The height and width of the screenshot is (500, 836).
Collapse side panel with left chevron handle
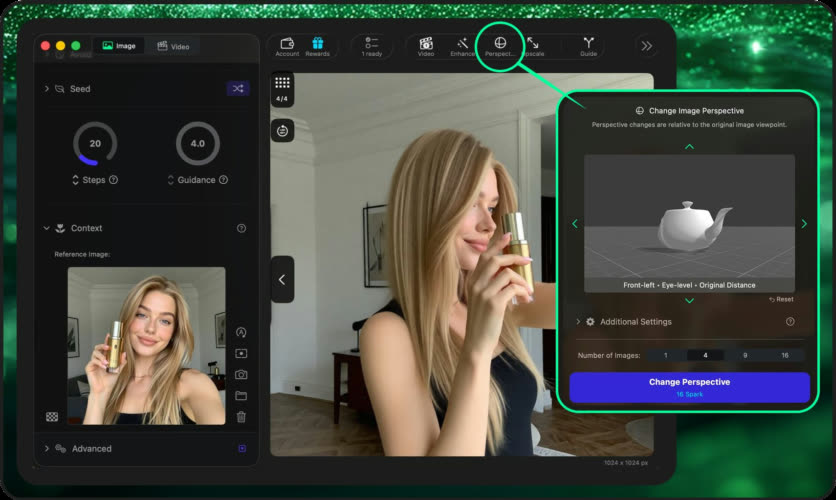tap(282, 279)
